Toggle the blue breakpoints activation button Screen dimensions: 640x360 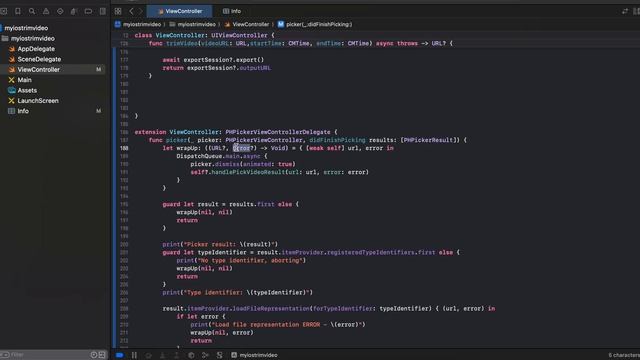point(120,355)
